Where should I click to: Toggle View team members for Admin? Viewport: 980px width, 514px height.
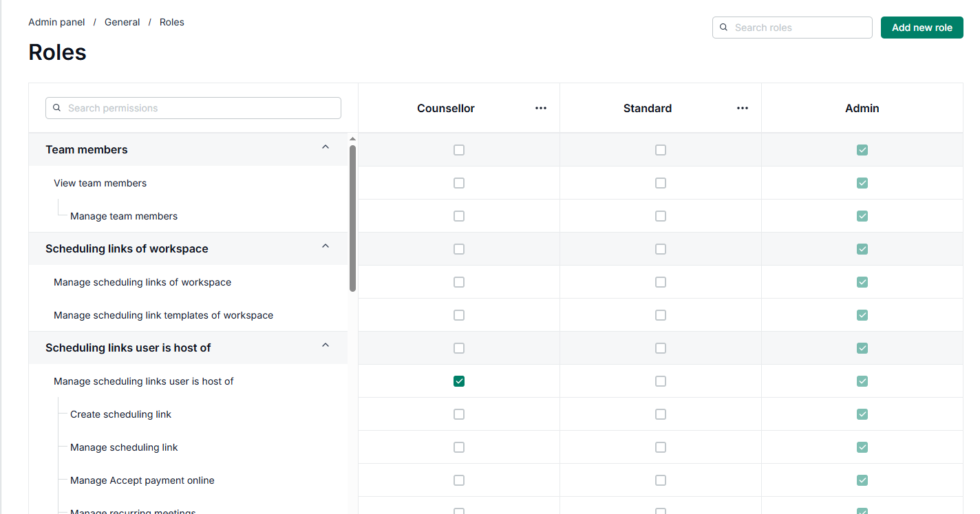(862, 183)
